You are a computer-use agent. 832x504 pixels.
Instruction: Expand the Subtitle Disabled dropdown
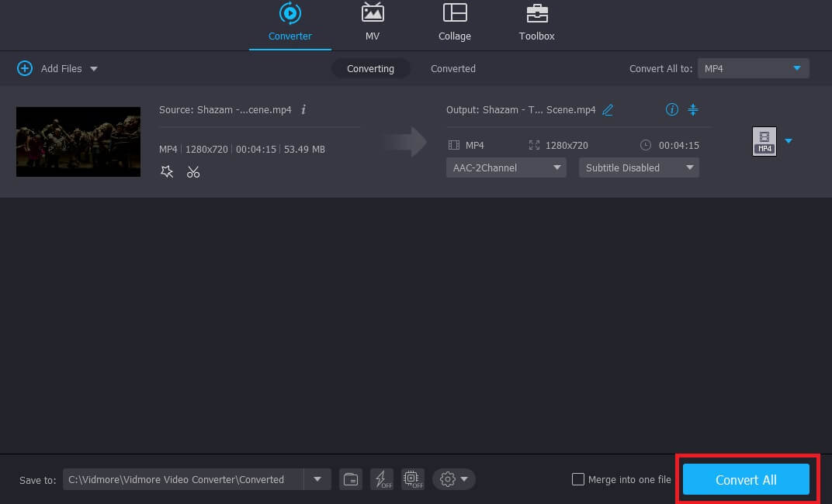tap(638, 167)
